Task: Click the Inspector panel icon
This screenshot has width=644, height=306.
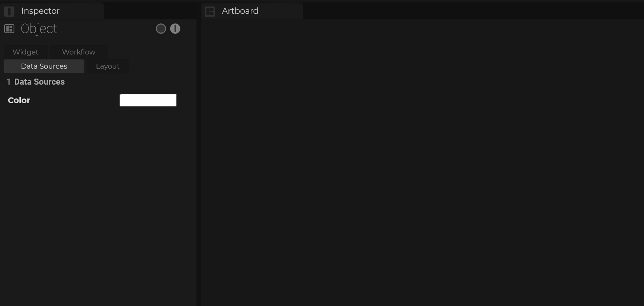Action: click(9, 11)
